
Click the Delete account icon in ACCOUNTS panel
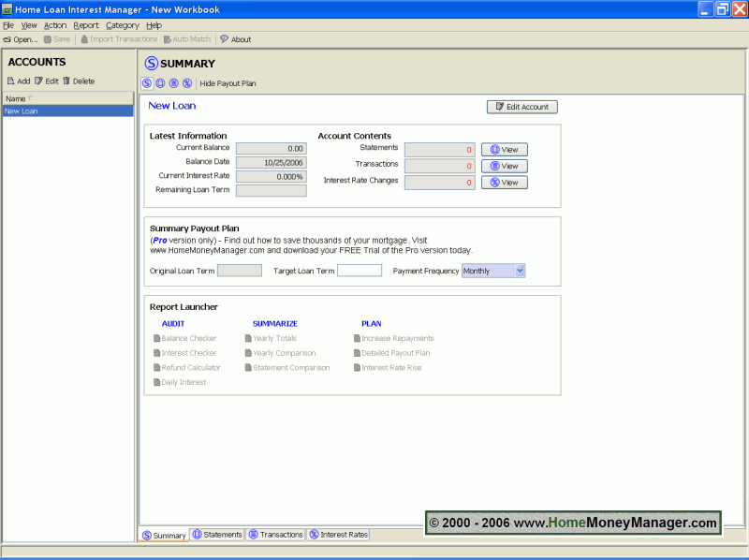click(79, 81)
